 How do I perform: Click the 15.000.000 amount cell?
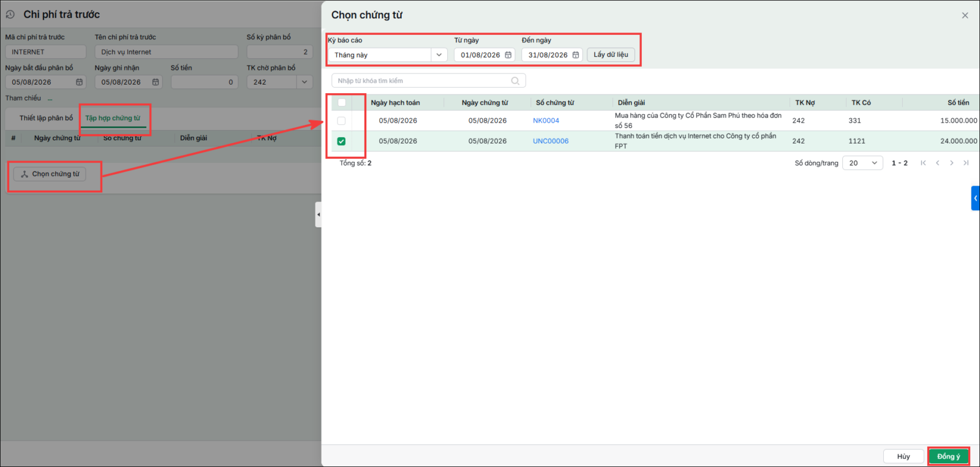[x=959, y=121]
